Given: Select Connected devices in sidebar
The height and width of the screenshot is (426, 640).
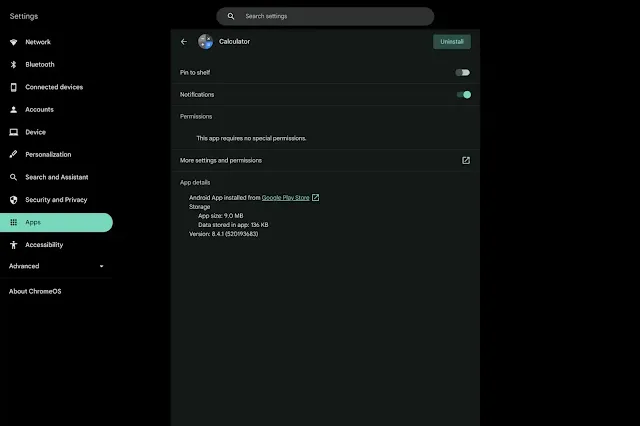Looking at the screenshot, I should (56, 87).
